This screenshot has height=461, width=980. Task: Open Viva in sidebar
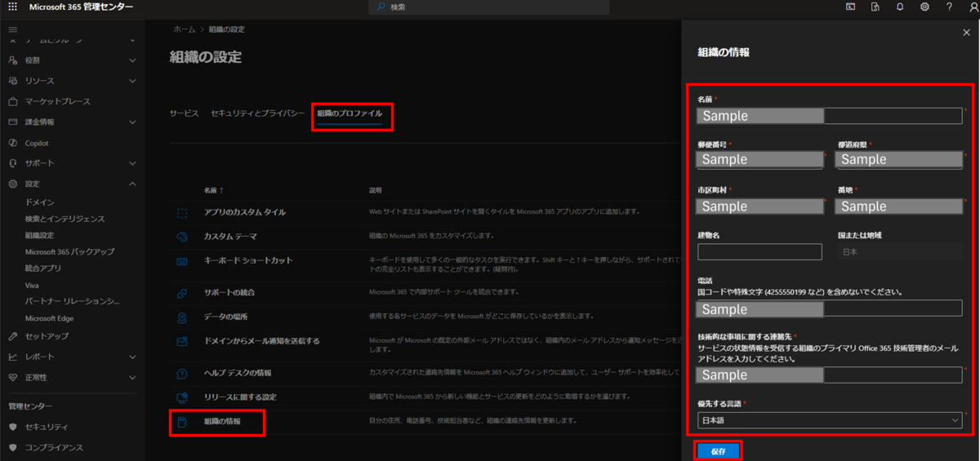32,286
